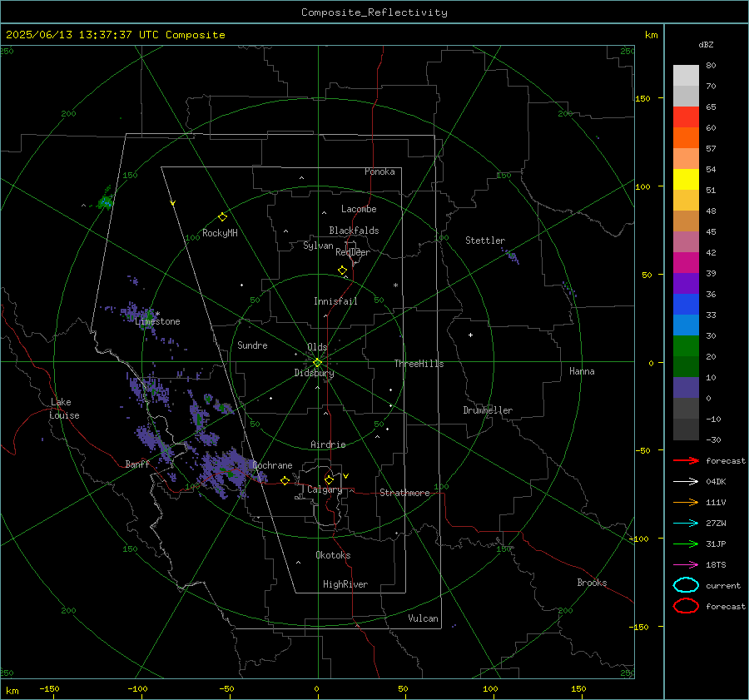Click the yellow diamond marker near Cochrane

point(285,480)
